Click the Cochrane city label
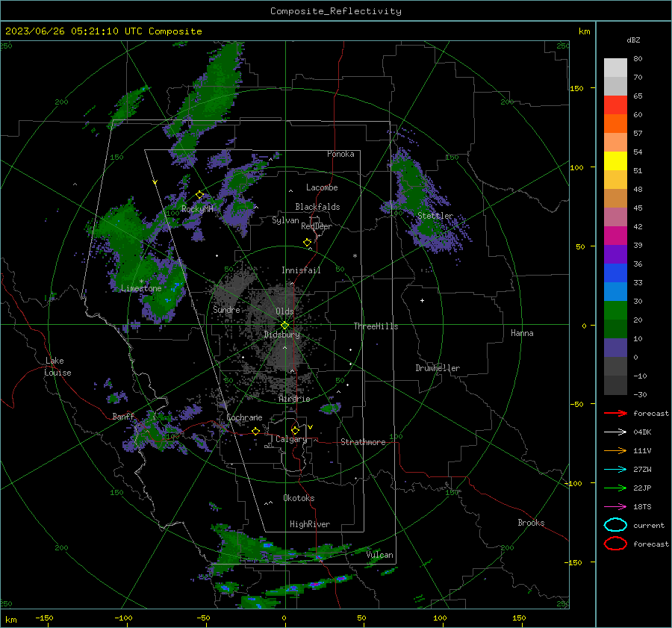672x628 pixels. point(244,417)
